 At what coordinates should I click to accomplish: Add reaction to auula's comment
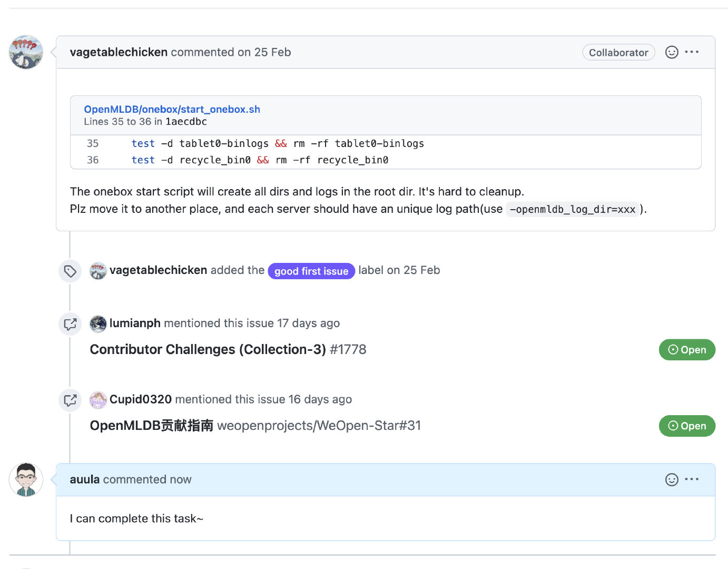[x=672, y=479]
